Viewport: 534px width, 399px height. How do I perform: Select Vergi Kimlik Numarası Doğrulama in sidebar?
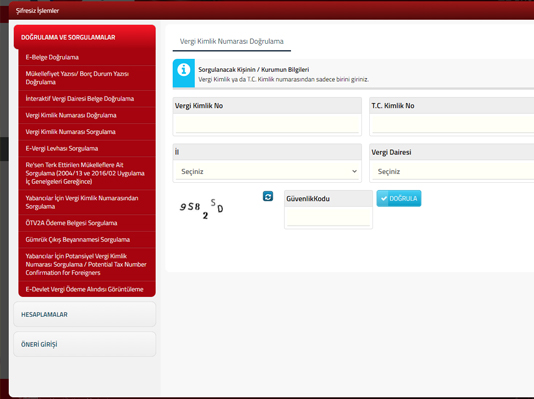(x=87, y=115)
